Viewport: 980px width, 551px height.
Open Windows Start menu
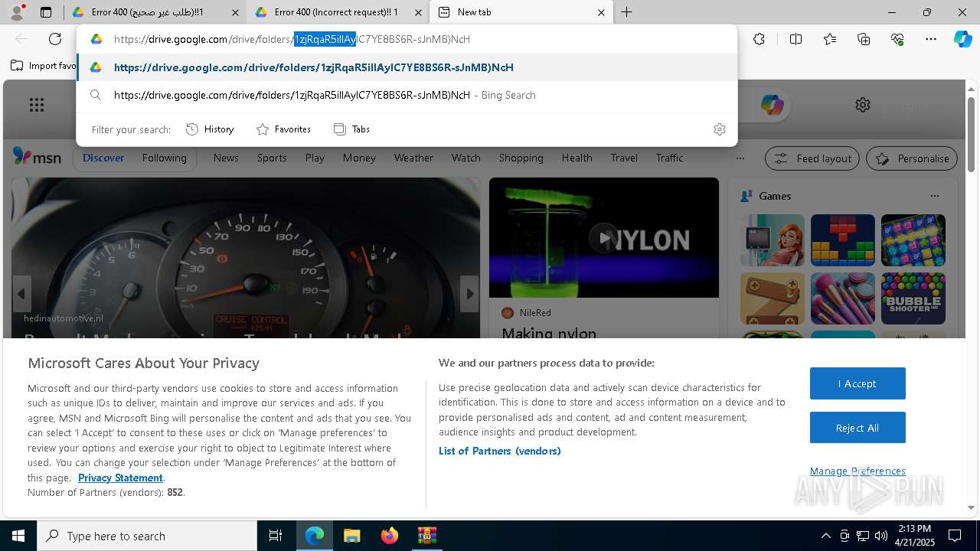point(18,536)
